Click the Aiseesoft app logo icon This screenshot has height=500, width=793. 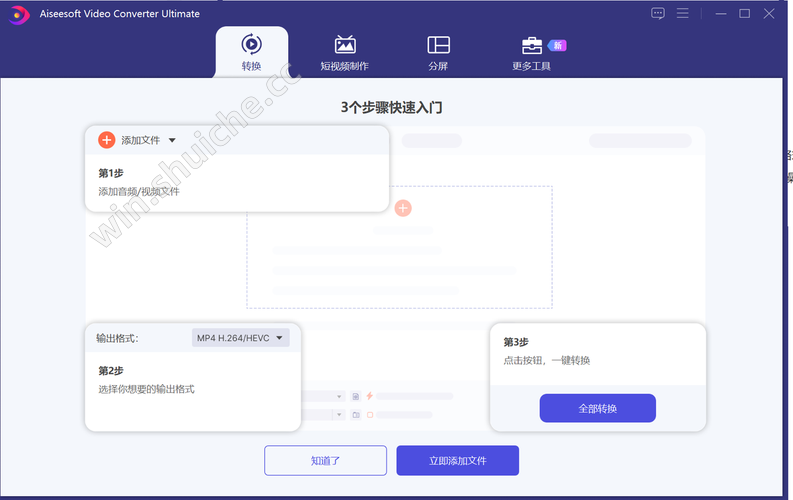[19, 14]
